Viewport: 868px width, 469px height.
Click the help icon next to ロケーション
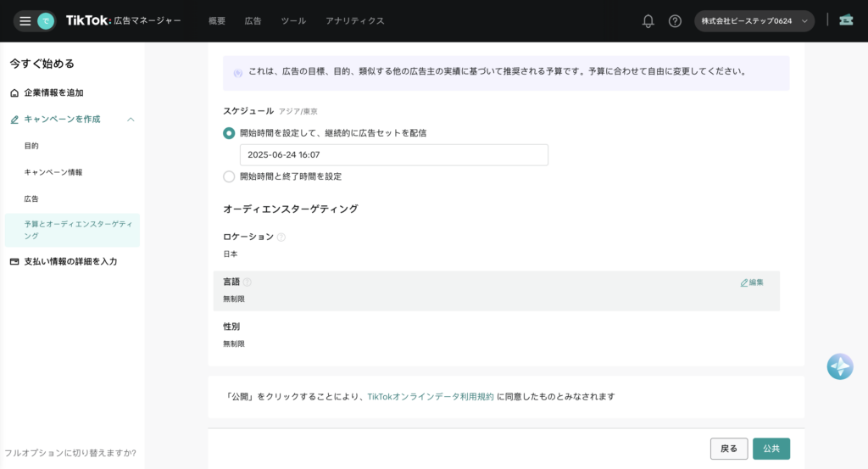pyautogui.click(x=281, y=237)
